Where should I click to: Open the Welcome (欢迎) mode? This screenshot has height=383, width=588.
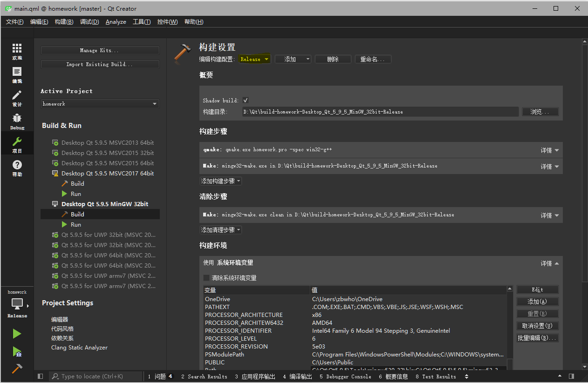(17, 51)
